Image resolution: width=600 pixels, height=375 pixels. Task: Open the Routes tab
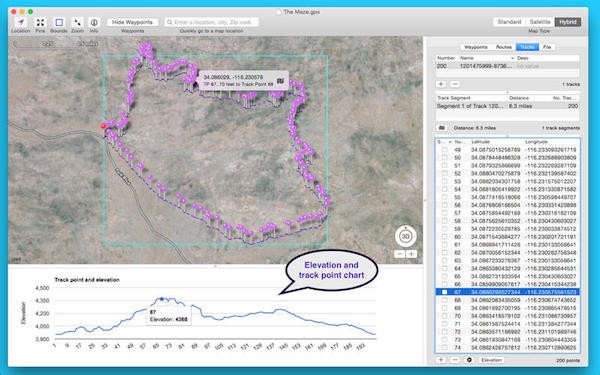point(504,47)
